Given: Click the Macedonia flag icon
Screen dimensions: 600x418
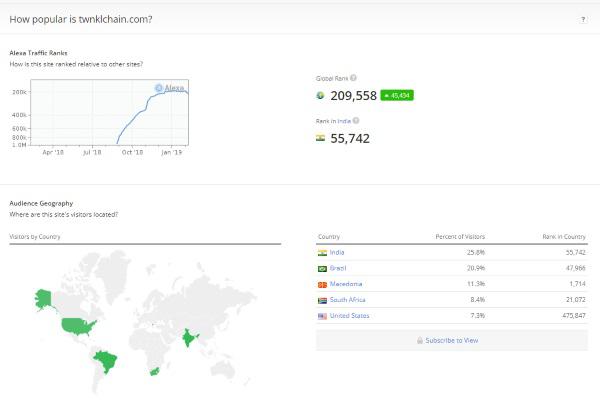Looking at the screenshot, I should 322,284.
